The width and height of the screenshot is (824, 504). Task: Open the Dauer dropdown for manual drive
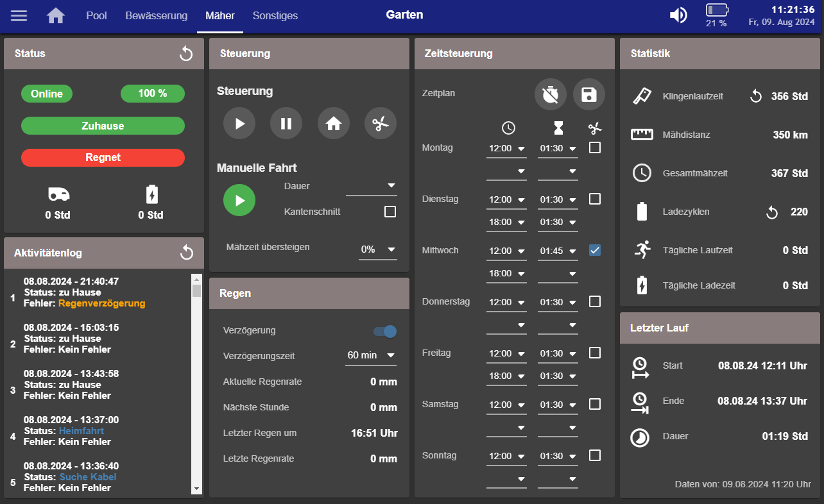point(372,187)
